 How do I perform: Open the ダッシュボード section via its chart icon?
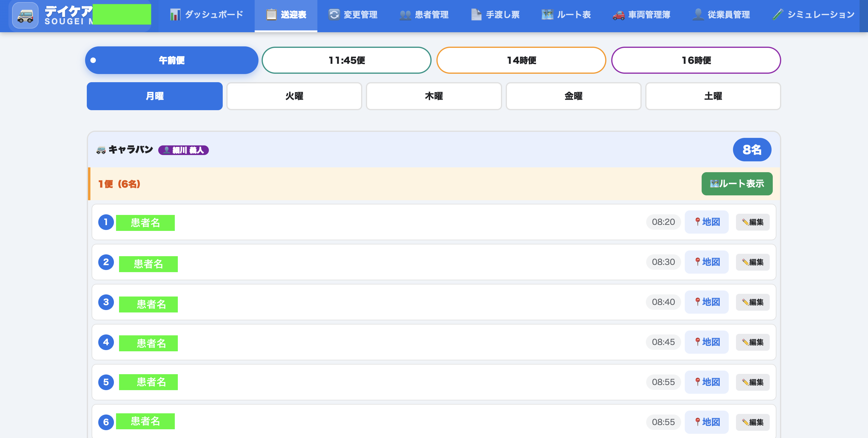tap(175, 14)
